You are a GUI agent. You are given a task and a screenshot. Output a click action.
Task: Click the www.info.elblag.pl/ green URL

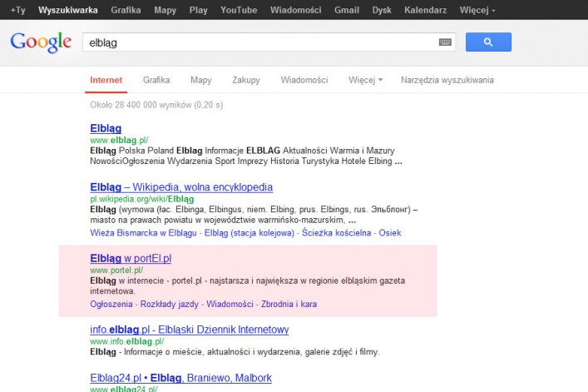click(x=127, y=341)
